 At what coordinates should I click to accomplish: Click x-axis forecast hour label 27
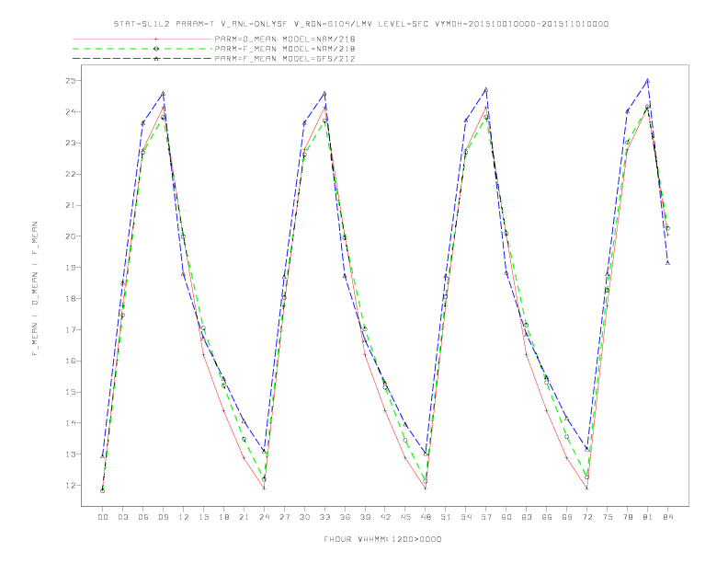(x=284, y=517)
